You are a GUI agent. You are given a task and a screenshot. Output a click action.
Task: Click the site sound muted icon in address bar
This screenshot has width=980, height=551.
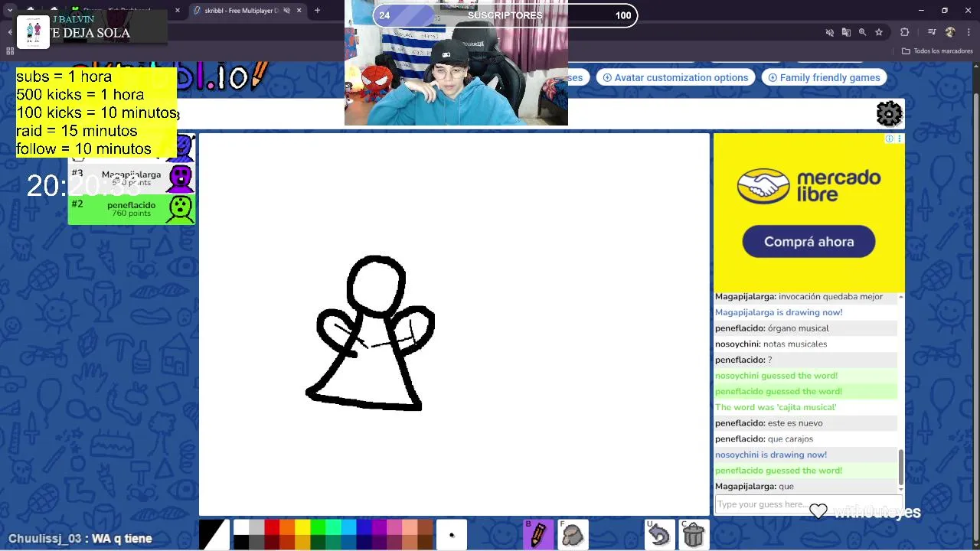click(829, 32)
